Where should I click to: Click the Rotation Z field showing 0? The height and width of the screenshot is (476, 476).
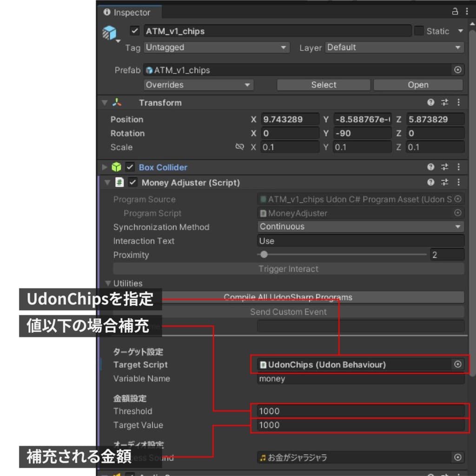[x=435, y=133]
